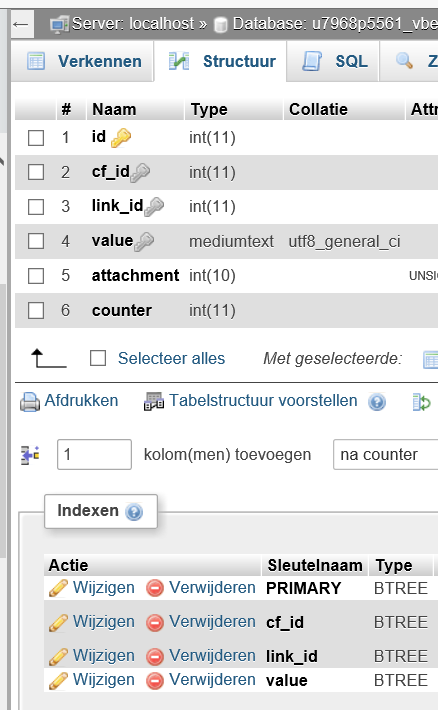Image resolution: width=438 pixels, height=710 pixels.
Task: Click the printer icon for Afdrukken
Action: point(30,402)
